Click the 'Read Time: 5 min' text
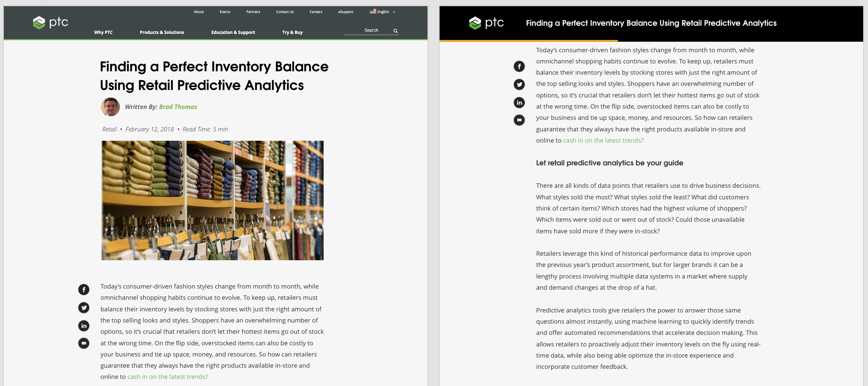 point(205,129)
